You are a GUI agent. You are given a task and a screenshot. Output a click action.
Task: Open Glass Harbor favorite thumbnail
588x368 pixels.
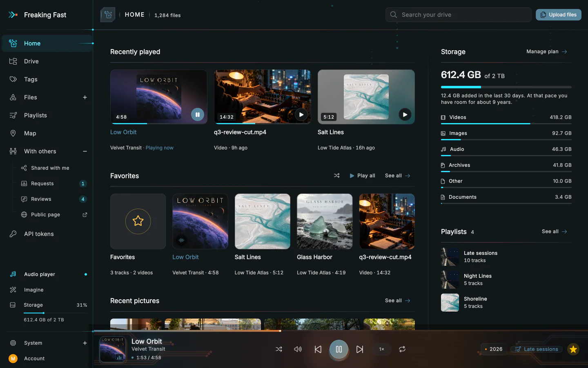tap(325, 221)
